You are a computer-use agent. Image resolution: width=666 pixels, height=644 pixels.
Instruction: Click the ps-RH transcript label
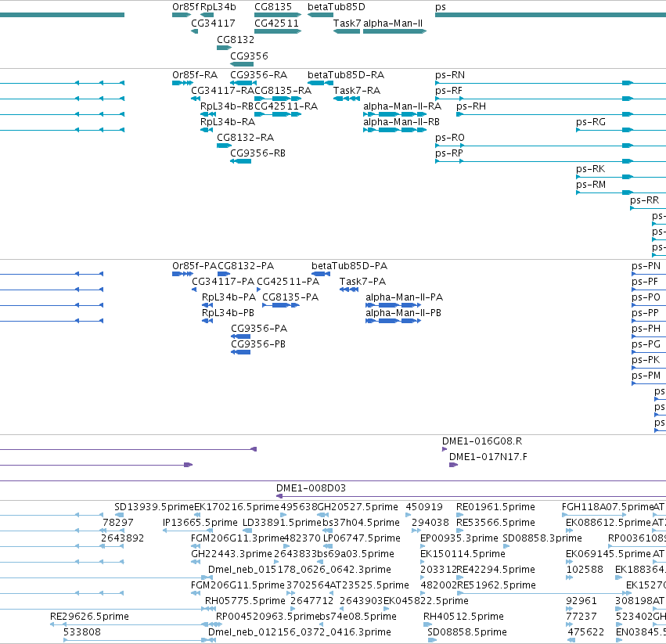(470, 106)
